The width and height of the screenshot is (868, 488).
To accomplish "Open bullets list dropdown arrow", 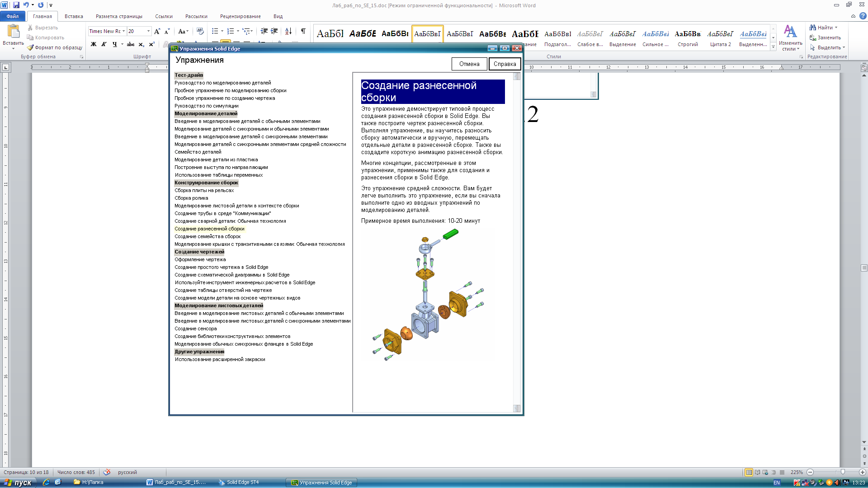I will (x=222, y=31).
